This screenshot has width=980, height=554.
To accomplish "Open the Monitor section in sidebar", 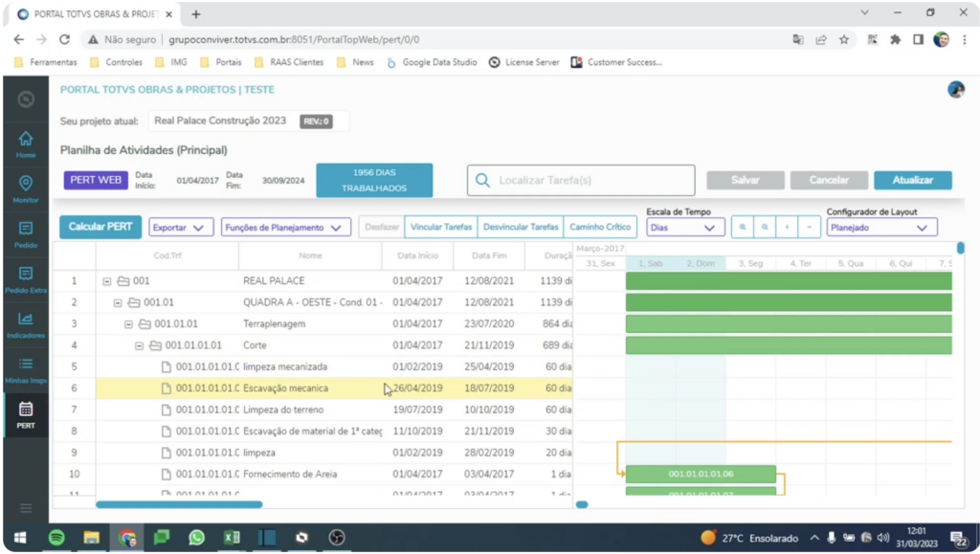I will pos(26,188).
